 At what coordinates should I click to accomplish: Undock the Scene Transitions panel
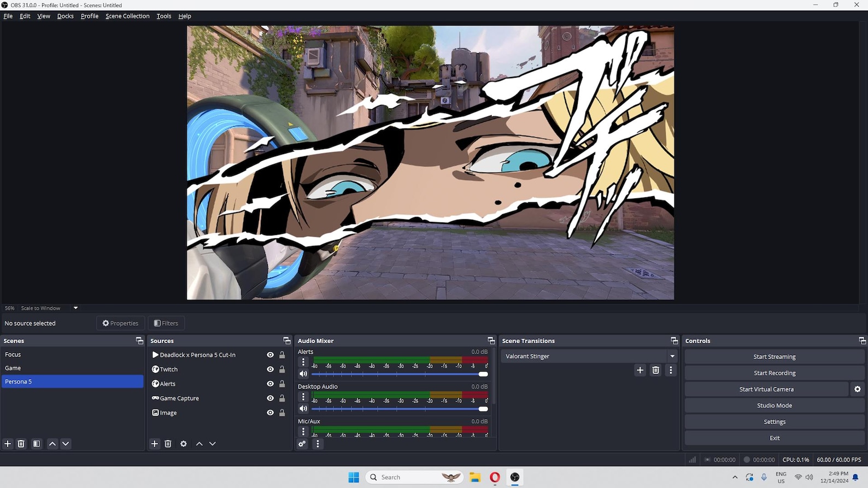(674, 340)
